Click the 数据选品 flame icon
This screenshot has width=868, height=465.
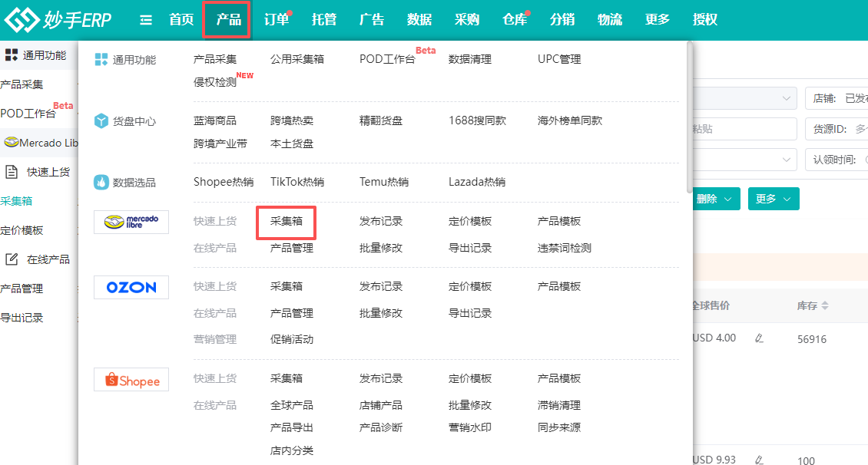click(x=101, y=182)
